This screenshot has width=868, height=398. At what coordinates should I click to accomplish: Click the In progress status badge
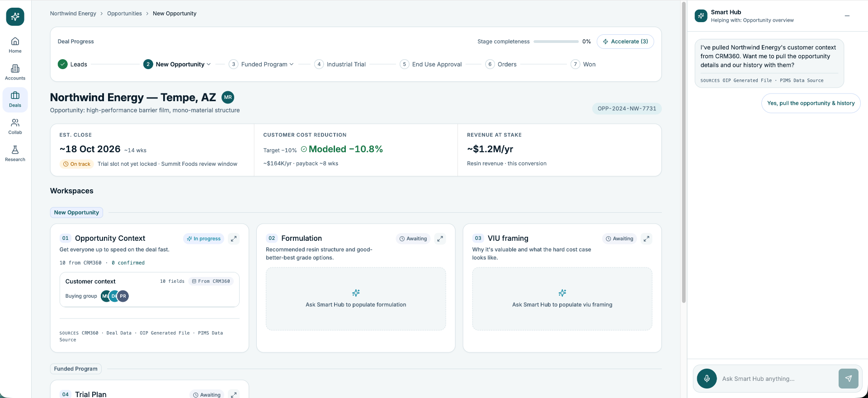204,239
